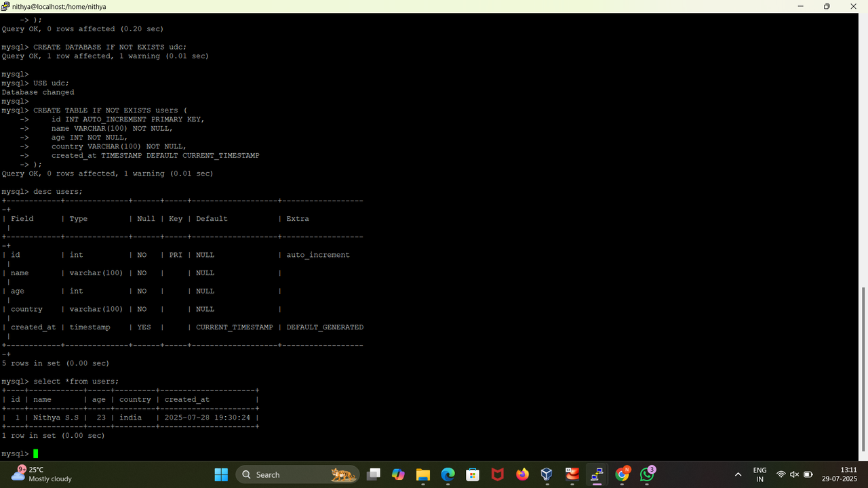Open Task View from the taskbar
Screen dimensions: 868x488
tap(373, 474)
